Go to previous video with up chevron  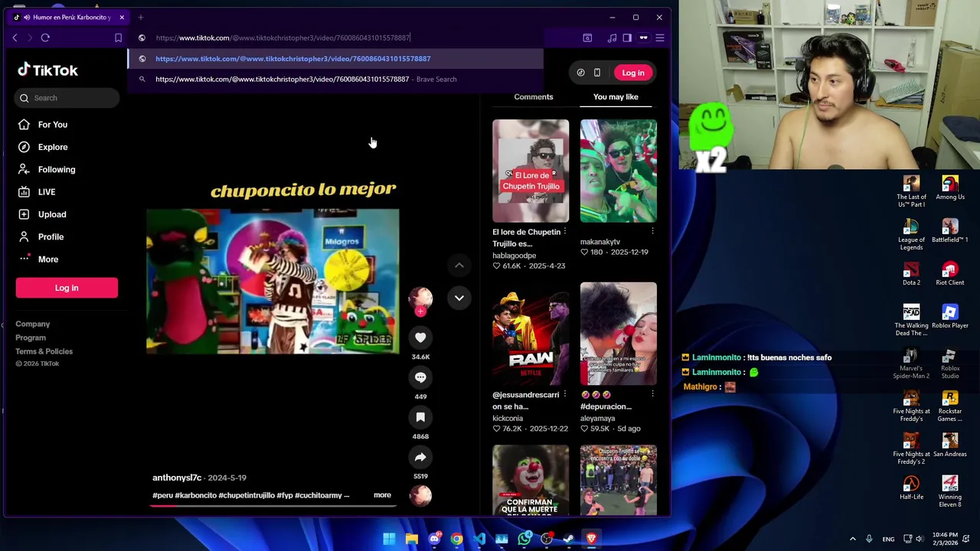point(459,266)
